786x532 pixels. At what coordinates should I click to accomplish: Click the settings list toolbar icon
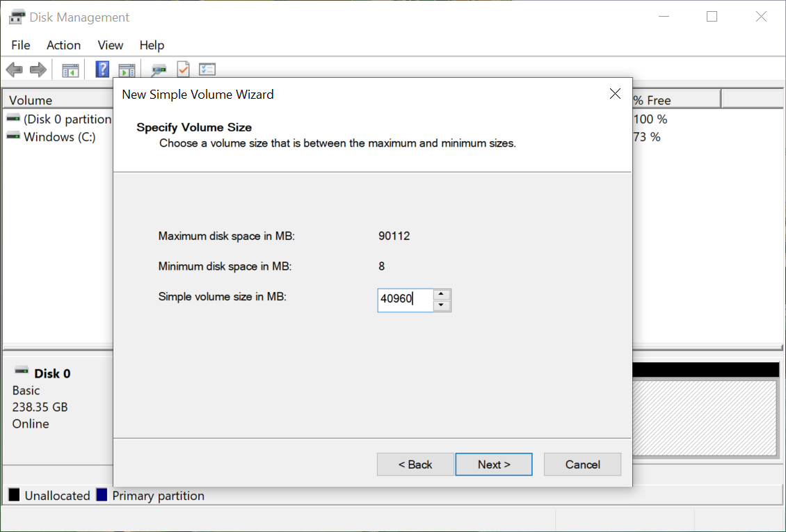pos(207,69)
